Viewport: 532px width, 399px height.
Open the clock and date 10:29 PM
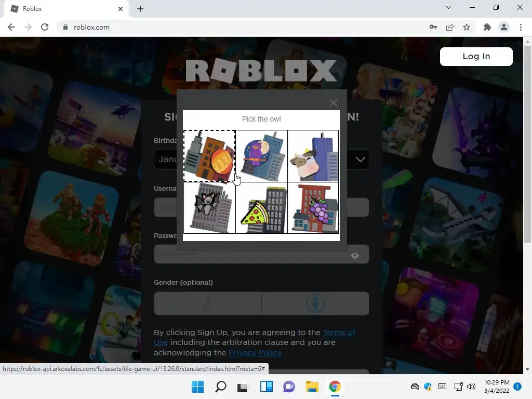click(x=497, y=387)
